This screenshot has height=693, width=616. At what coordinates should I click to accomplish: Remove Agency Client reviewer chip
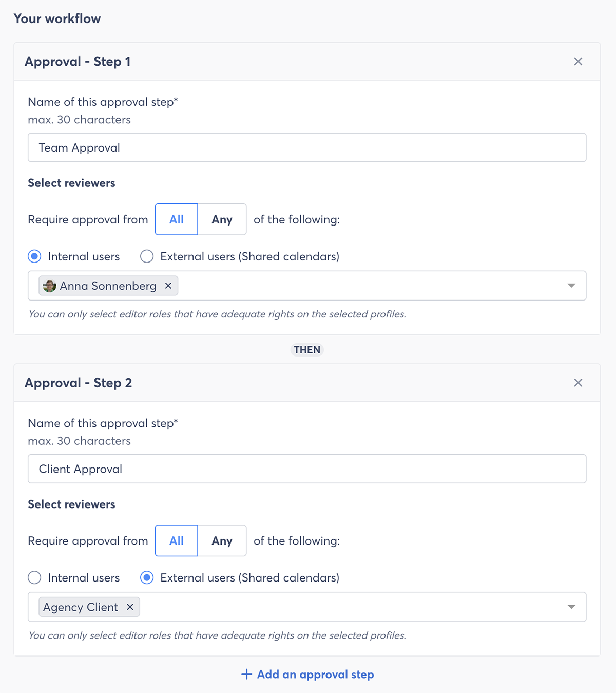click(x=130, y=607)
